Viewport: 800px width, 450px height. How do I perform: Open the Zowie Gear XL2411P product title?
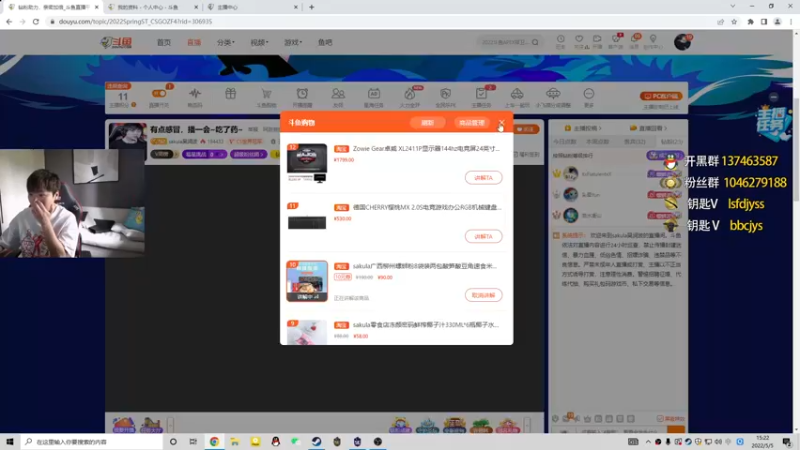pyautogui.click(x=426, y=148)
